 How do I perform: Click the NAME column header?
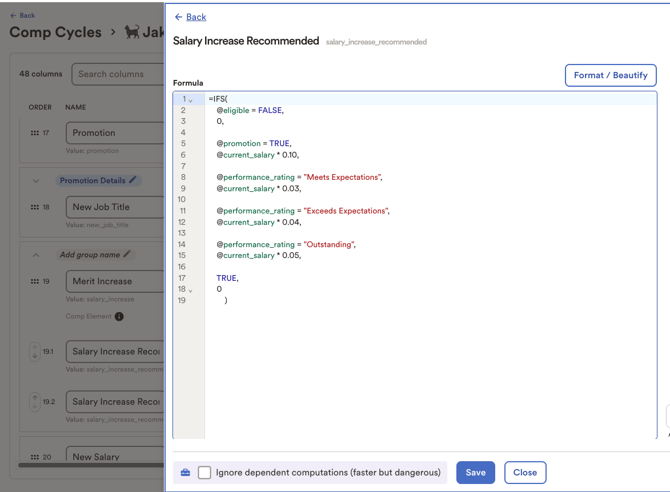pos(75,107)
